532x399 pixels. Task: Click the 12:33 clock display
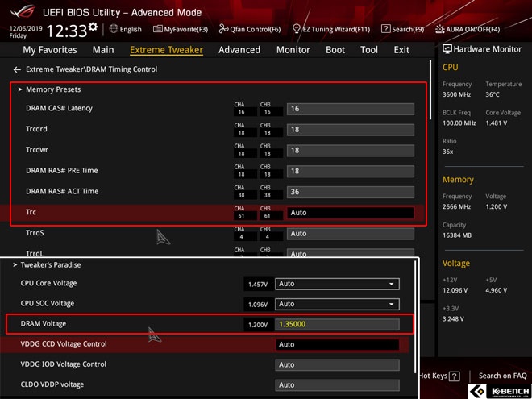pyautogui.click(x=66, y=31)
